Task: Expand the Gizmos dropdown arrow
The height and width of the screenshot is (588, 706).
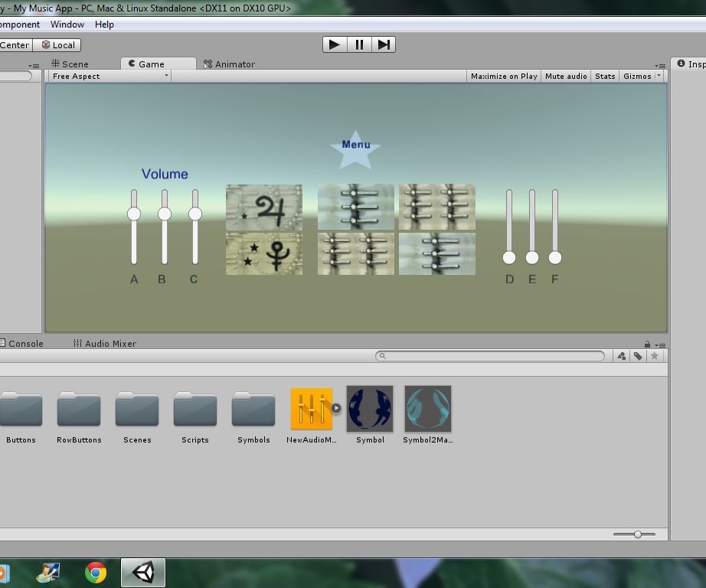Action: click(659, 76)
